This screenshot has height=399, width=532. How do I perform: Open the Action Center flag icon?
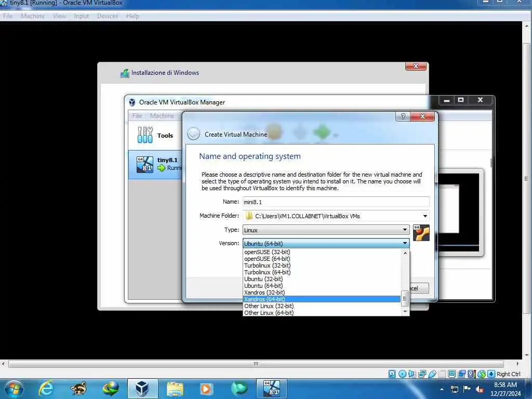click(x=467, y=389)
